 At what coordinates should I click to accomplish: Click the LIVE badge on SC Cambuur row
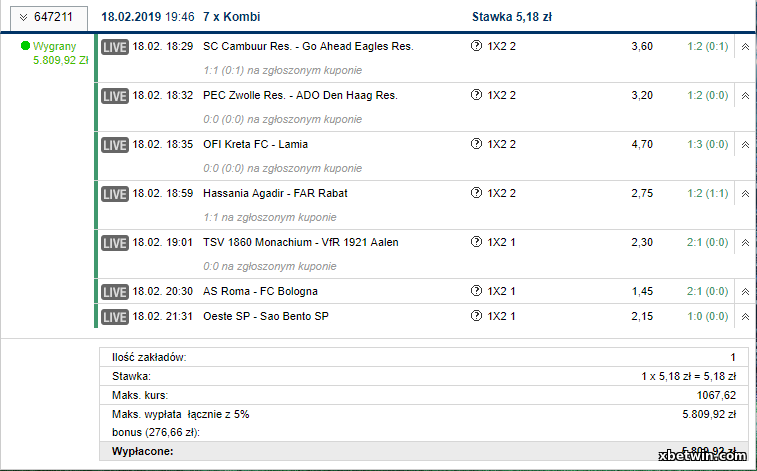coord(115,47)
